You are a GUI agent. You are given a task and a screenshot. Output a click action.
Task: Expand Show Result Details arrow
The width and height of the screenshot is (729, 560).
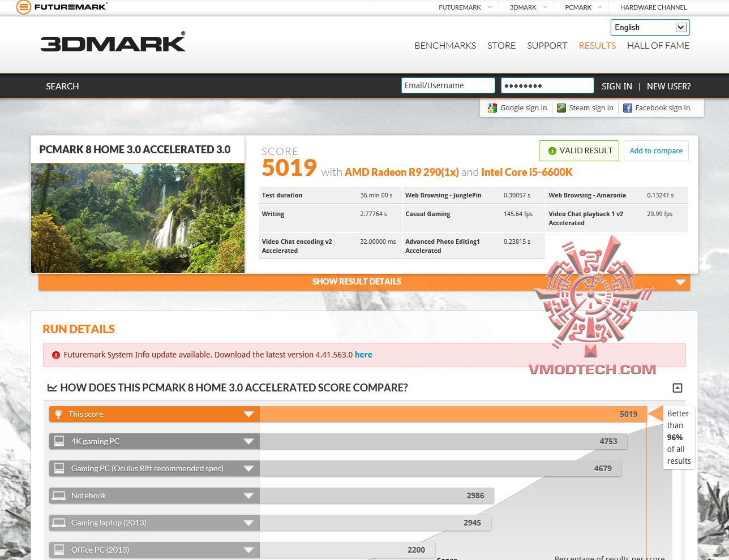pyautogui.click(x=680, y=282)
